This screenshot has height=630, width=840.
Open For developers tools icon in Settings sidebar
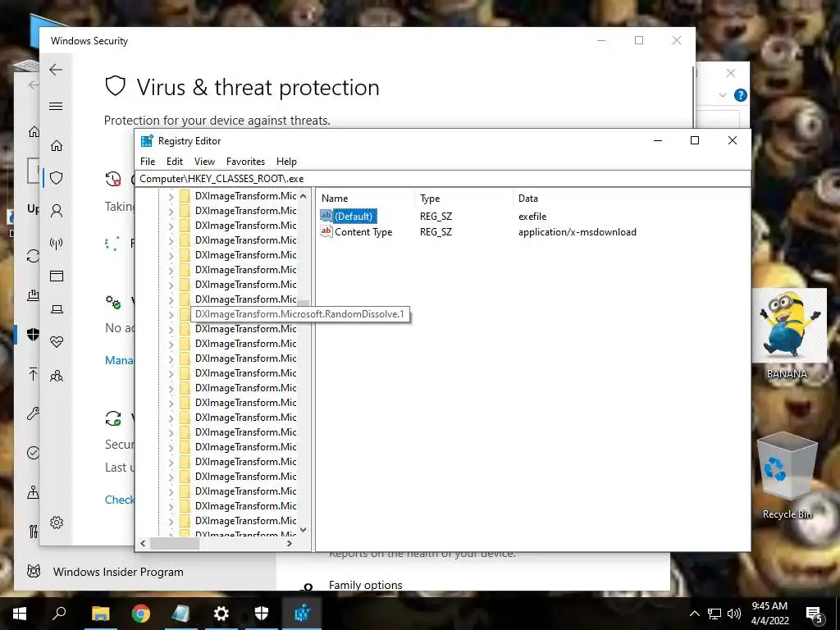[33, 531]
